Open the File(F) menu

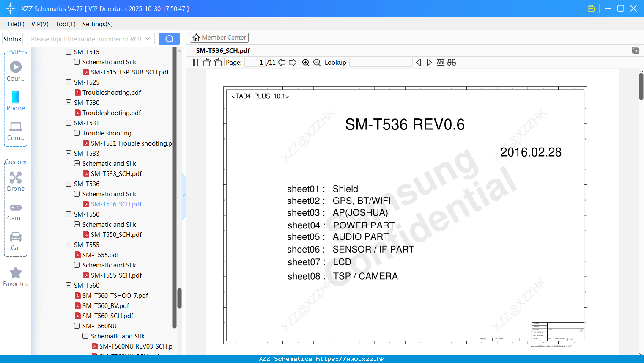16,24
